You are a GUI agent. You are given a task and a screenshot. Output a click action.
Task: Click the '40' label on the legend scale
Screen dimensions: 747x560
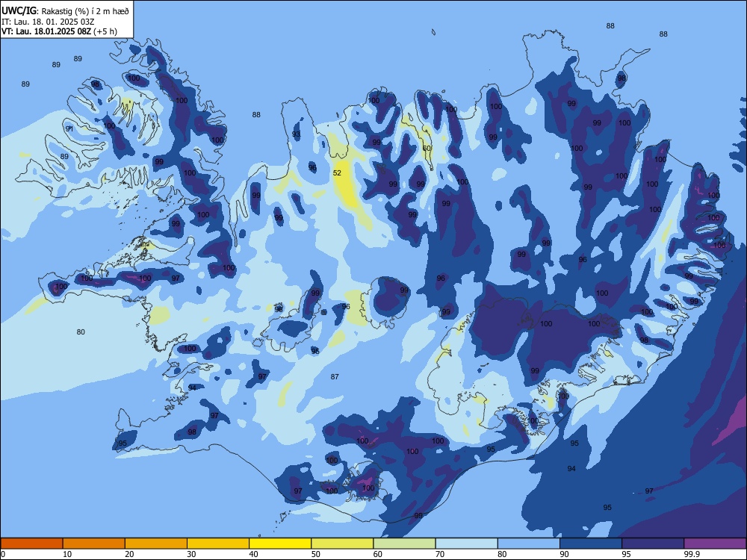tap(253, 554)
